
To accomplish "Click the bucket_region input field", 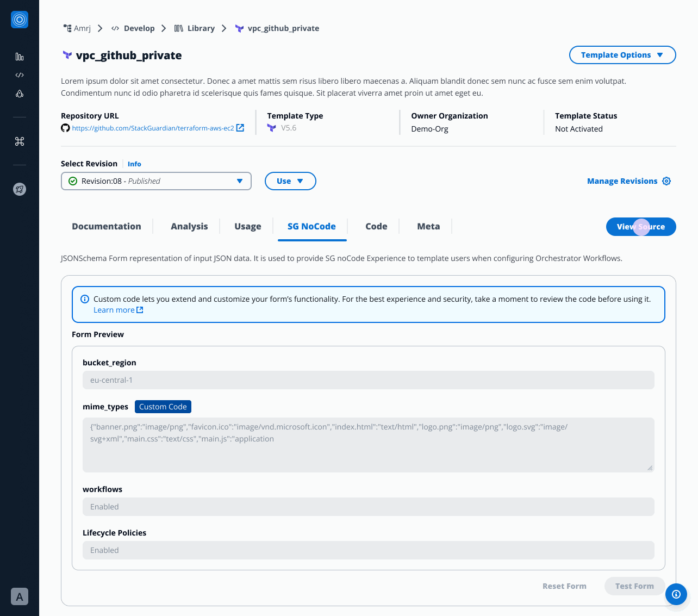I will pyautogui.click(x=368, y=380).
